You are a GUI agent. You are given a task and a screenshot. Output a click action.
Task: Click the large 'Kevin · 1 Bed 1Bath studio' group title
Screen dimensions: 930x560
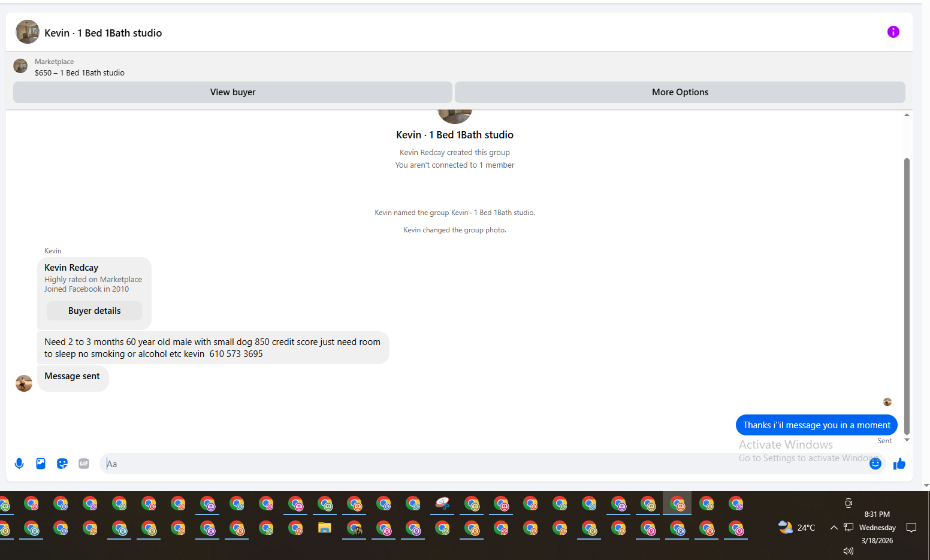455,135
